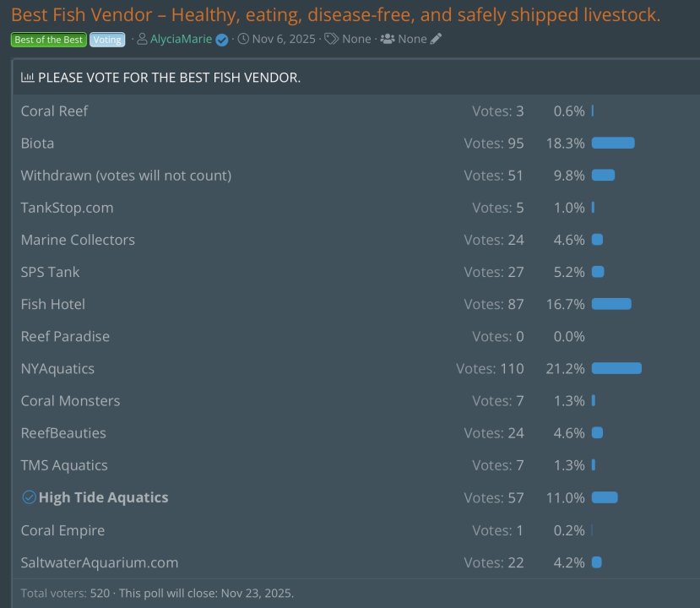700x608 pixels.
Task: Click the participants group icon
Action: pos(388,39)
